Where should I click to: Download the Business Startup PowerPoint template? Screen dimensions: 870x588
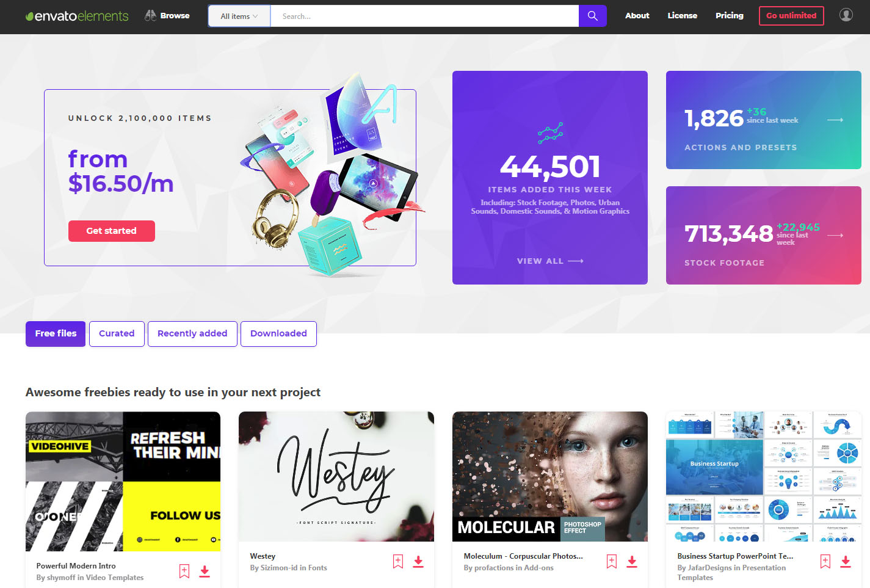(846, 562)
